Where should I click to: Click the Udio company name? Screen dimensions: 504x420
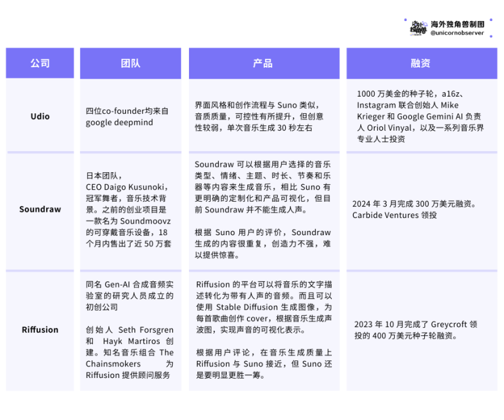pyautogui.click(x=39, y=117)
